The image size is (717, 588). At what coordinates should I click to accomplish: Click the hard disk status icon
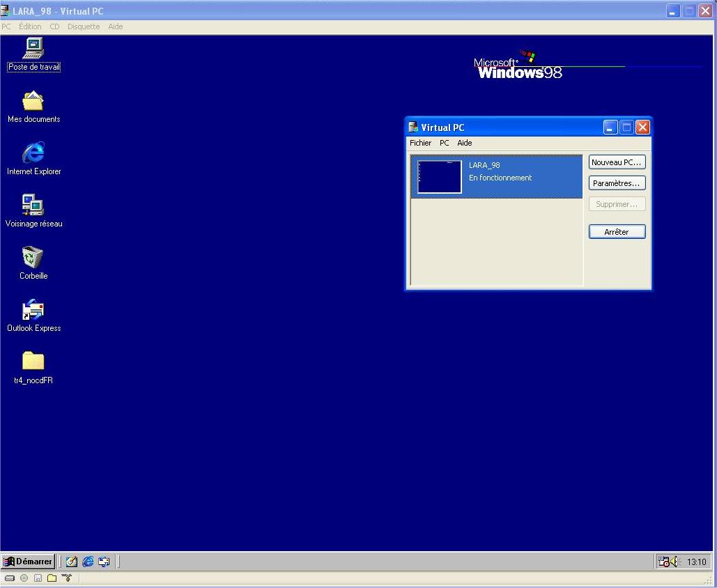pos(10,578)
